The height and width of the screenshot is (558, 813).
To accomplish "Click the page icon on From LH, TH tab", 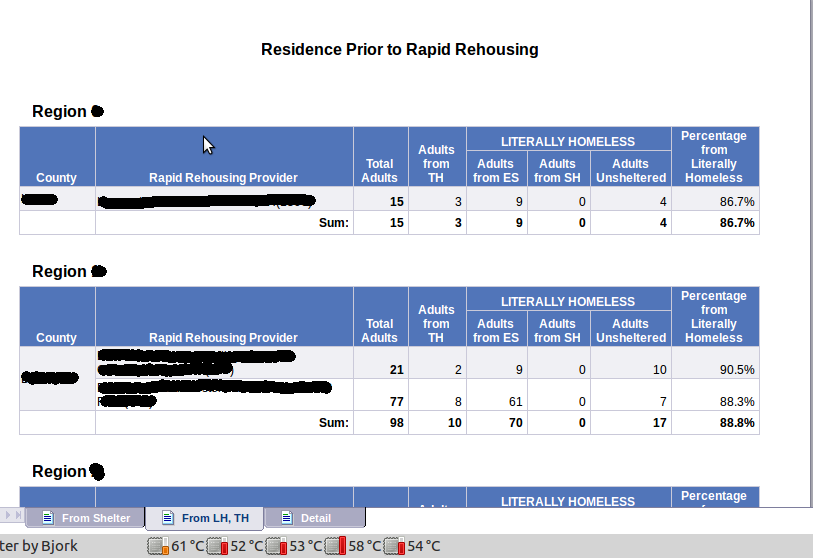I will click(166, 518).
